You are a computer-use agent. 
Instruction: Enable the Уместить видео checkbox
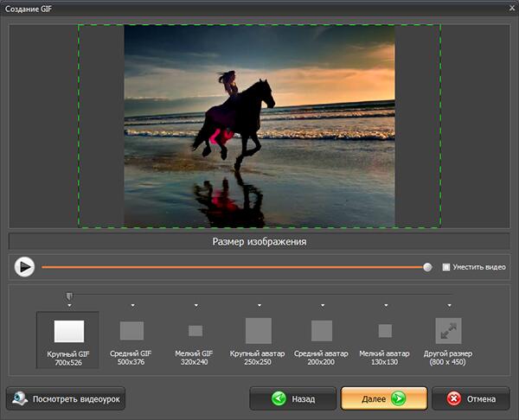click(x=446, y=267)
